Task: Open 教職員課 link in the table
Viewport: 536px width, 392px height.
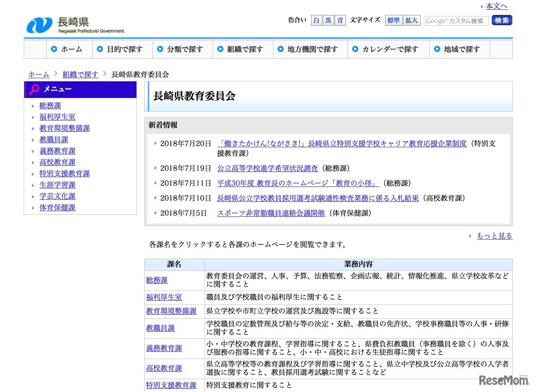Action: (160, 328)
